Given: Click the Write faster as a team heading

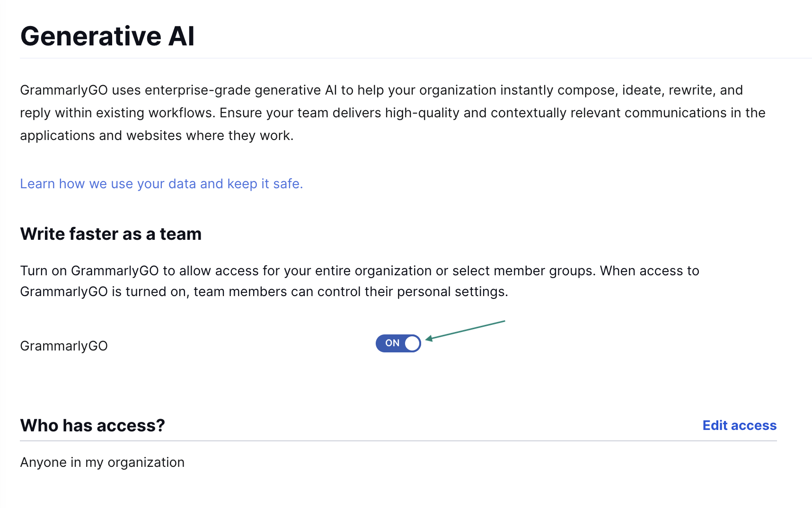Looking at the screenshot, I should (x=111, y=234).
